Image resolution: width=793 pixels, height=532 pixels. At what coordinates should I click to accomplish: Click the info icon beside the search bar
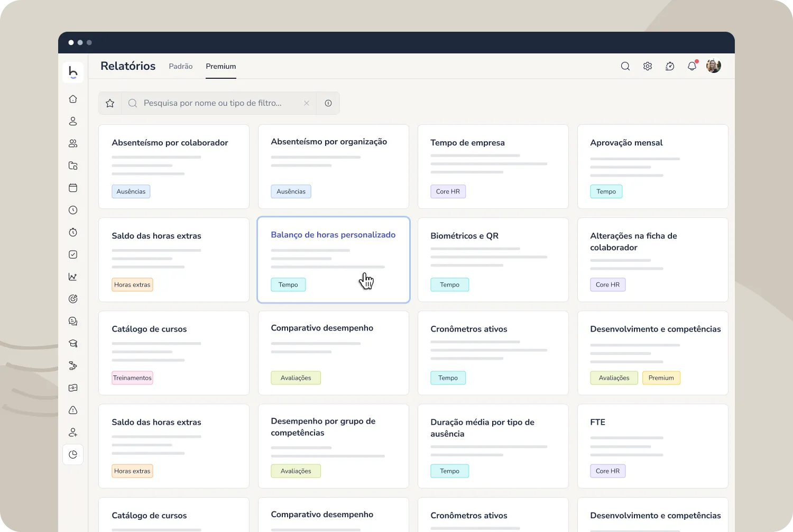pos(328,103)
